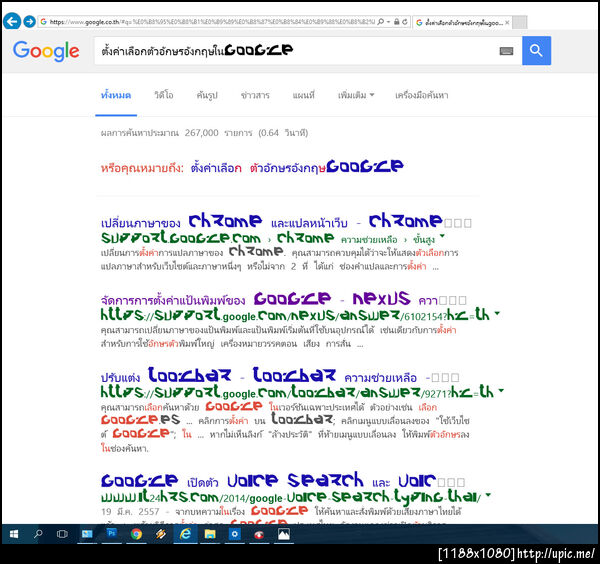The width and height of the screenshot is (600, 564).
Task: Open Google Chrome from the taskbar
Action: 136,534
